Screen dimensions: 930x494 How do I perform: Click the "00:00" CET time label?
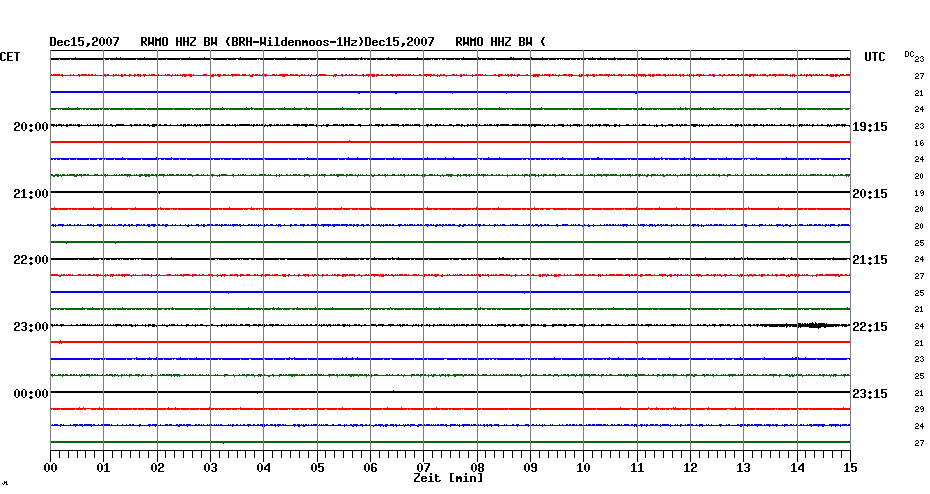[31, 394]
